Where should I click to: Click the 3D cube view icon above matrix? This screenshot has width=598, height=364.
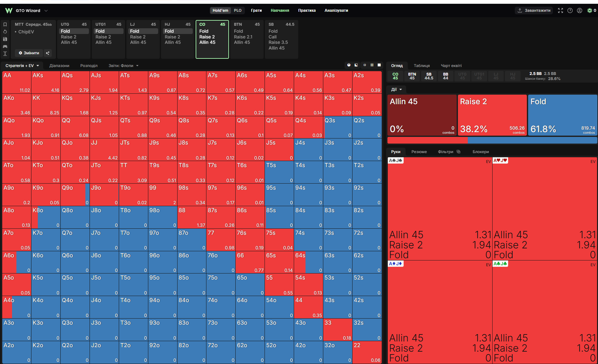[349, 65]
